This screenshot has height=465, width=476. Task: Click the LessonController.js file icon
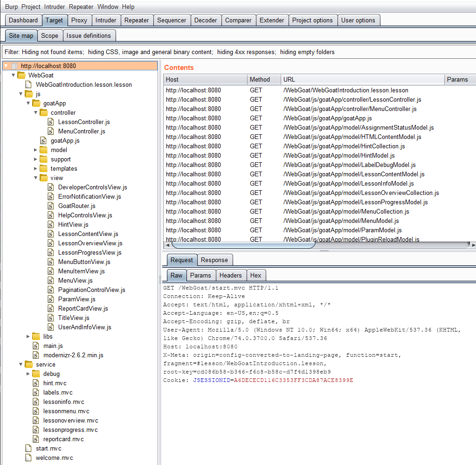tap(51, 122)
